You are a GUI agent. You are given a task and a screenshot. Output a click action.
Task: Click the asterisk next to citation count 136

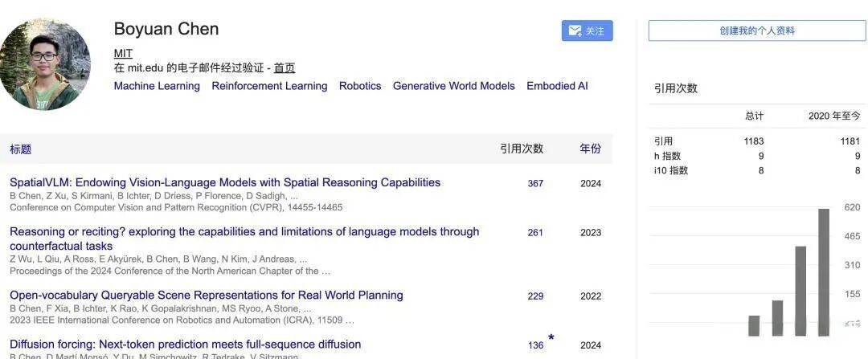click(x=551, y=337)
